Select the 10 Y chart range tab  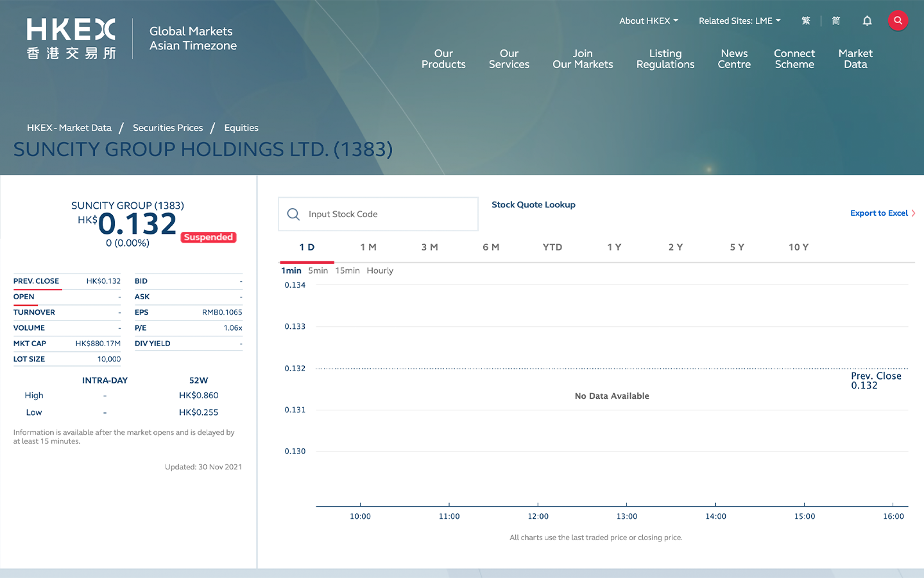tap(798, 247)
